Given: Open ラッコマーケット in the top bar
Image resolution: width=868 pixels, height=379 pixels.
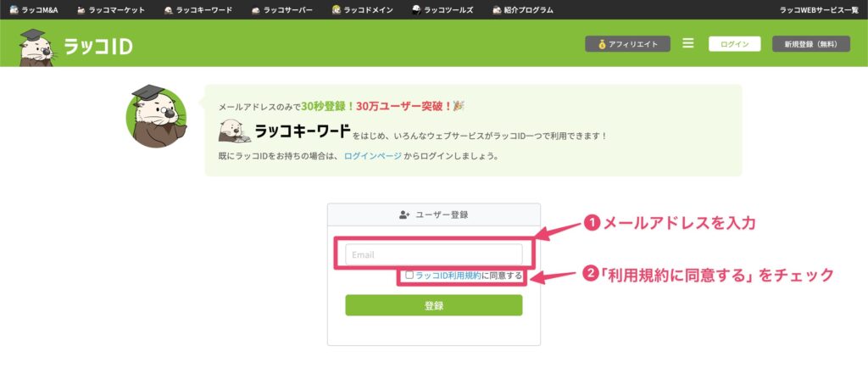Looking at the screenshot, I should (111, 10).
